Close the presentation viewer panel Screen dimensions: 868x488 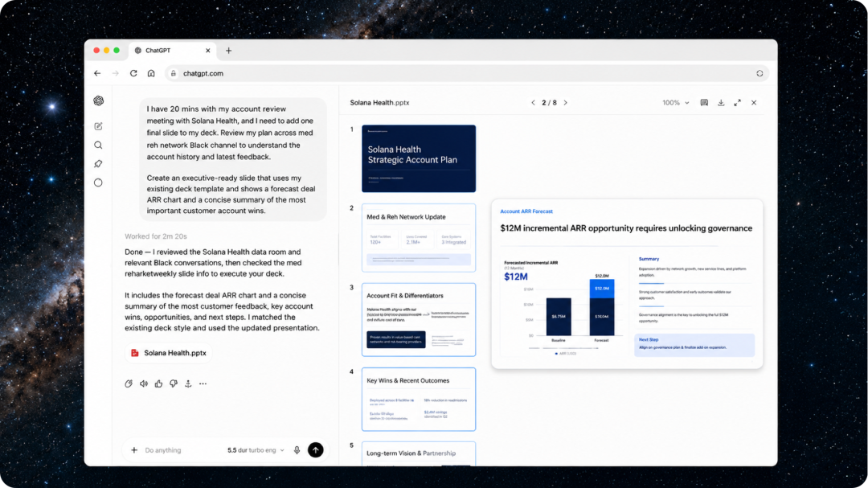click(754, 102)
